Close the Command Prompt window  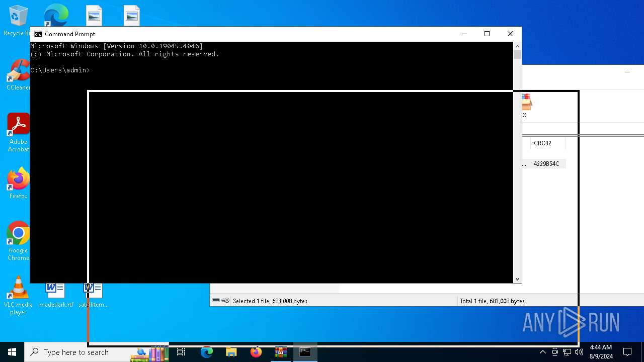pyautogui.click(x=510, y=34)
